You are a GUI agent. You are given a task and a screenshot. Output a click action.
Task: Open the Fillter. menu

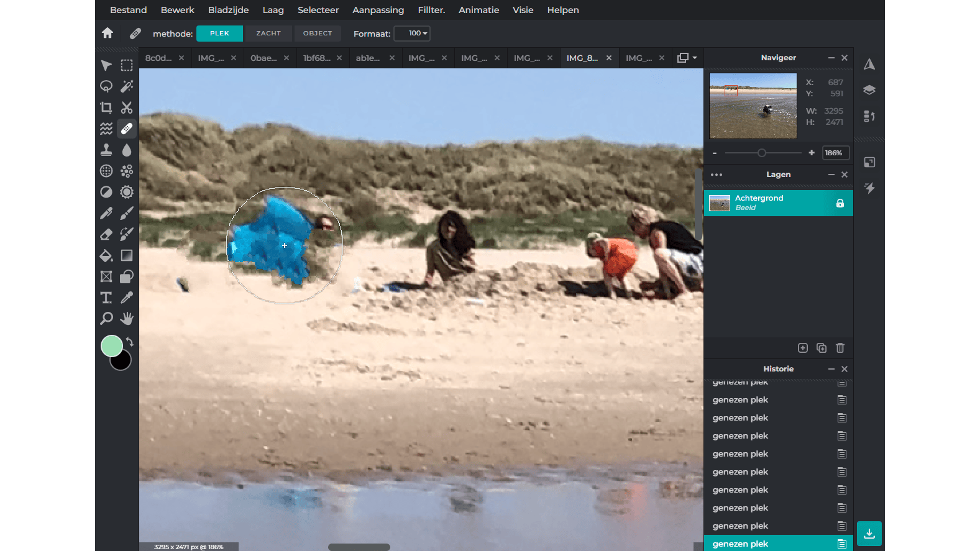[x=431, y=10]
